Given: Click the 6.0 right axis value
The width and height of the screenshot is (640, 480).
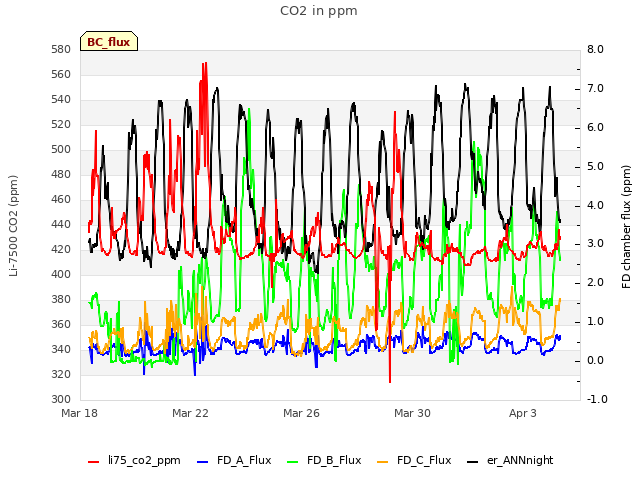Looking at the screenshot, I should pos(596,128).
